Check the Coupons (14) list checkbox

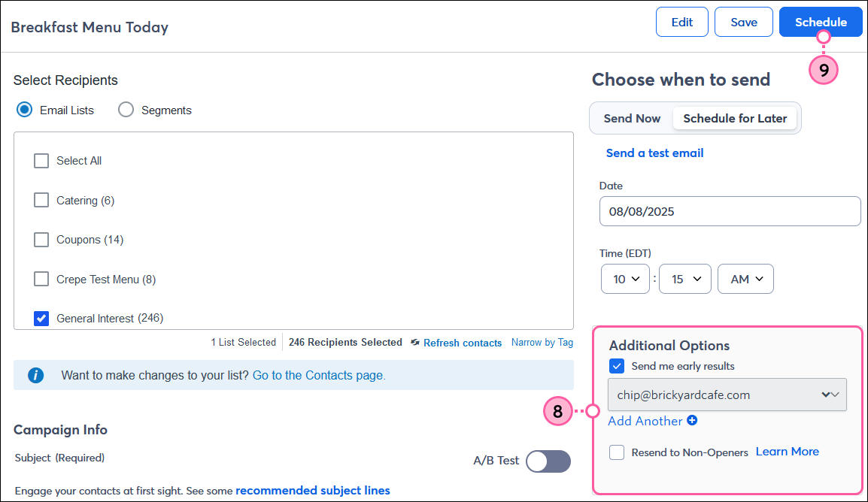pyautogui.click(x=41, y=240)
